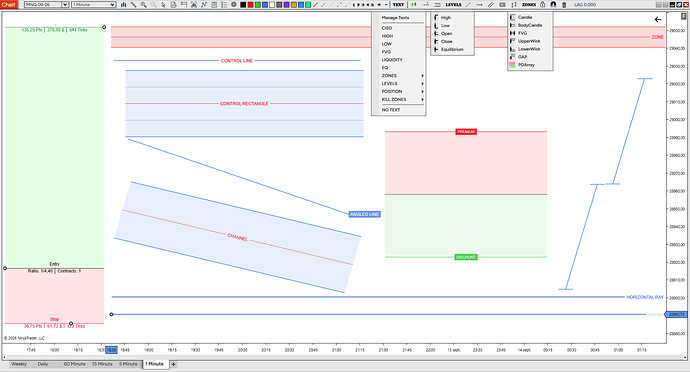Switch to the 60 Minute tab

pos(75,364)
